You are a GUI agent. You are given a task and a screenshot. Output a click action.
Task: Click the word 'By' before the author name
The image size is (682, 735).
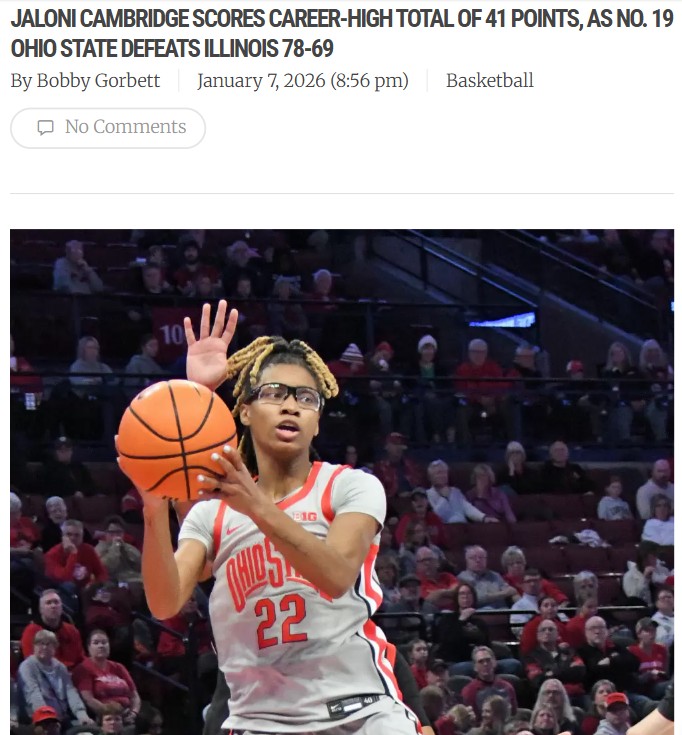[21, 81]
